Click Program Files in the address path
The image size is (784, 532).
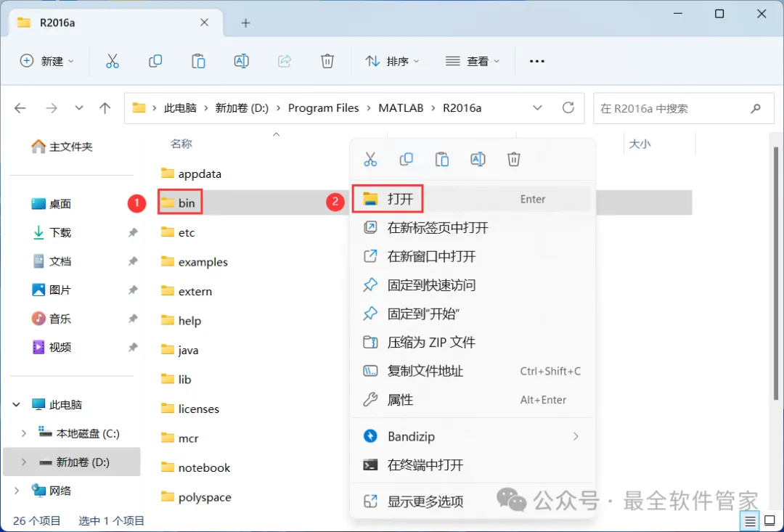(x=324, y=108)
